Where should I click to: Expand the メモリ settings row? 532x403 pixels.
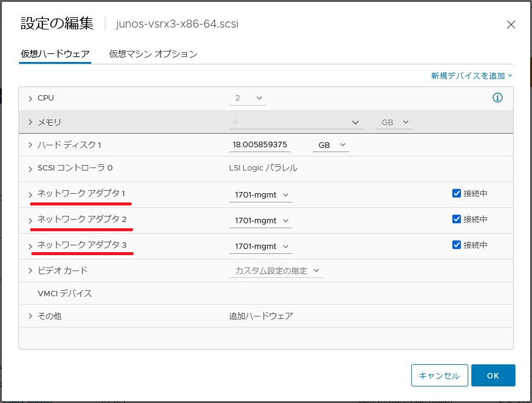pos(31,123)
